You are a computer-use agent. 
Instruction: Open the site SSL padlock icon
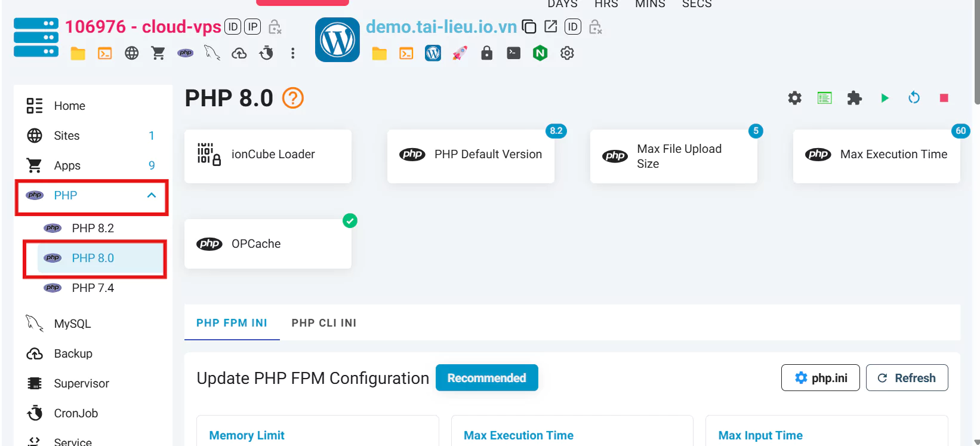487,53
